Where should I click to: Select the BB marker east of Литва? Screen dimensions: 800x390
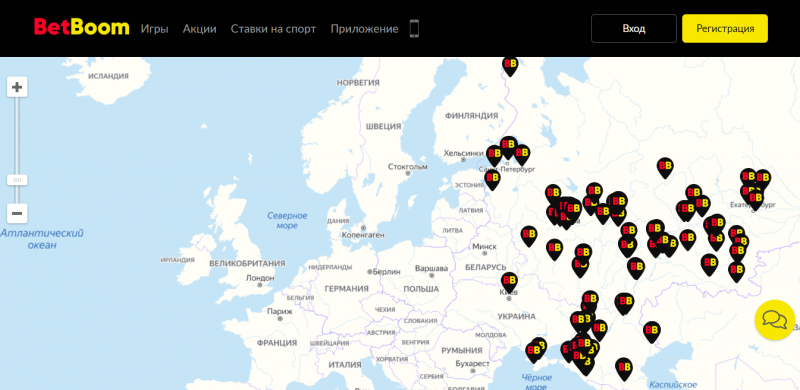pyautogui.click(x=529, y=236)
